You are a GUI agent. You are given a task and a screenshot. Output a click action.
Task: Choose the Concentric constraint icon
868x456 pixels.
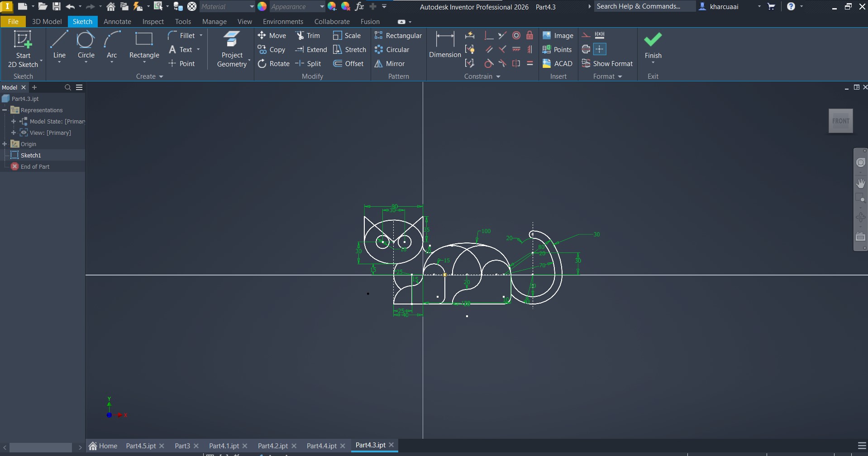point(516,36)
